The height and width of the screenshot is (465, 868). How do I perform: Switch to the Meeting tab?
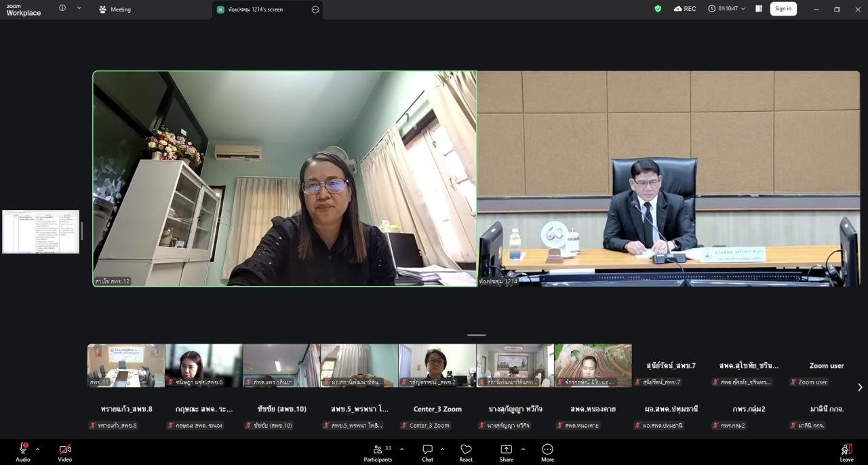pyautogui.click(x=115, y=9)
